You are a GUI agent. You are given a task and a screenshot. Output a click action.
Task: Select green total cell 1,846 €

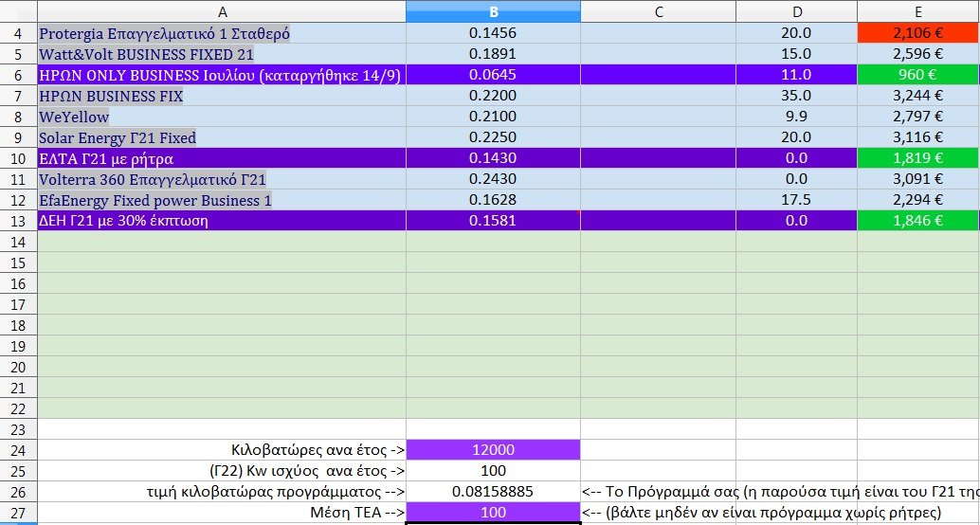coord(918,221)
